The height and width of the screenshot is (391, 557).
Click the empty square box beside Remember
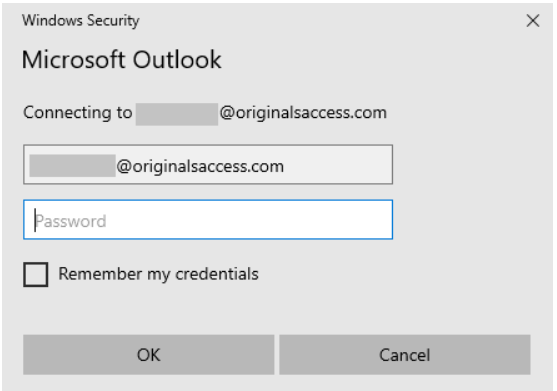36,274
